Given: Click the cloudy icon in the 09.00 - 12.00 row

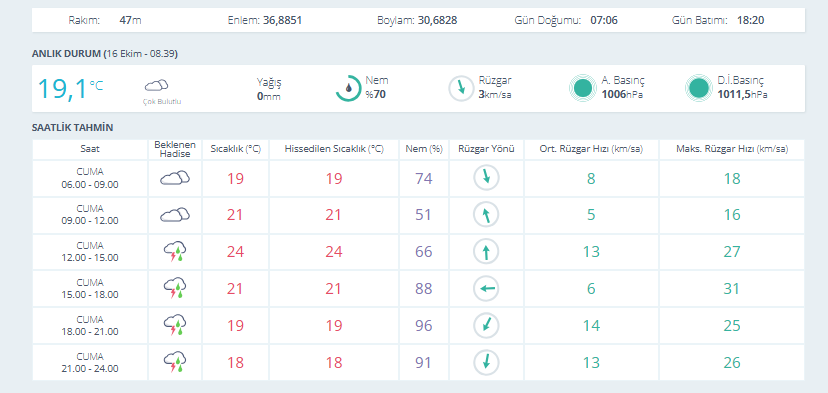Looking at the screenshot, I should coord(175,214).
